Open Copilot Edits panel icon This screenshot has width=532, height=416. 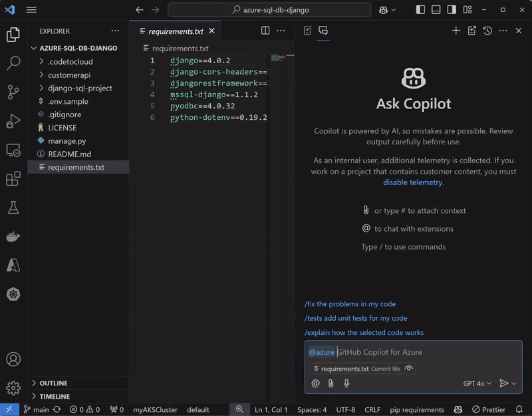307,31
